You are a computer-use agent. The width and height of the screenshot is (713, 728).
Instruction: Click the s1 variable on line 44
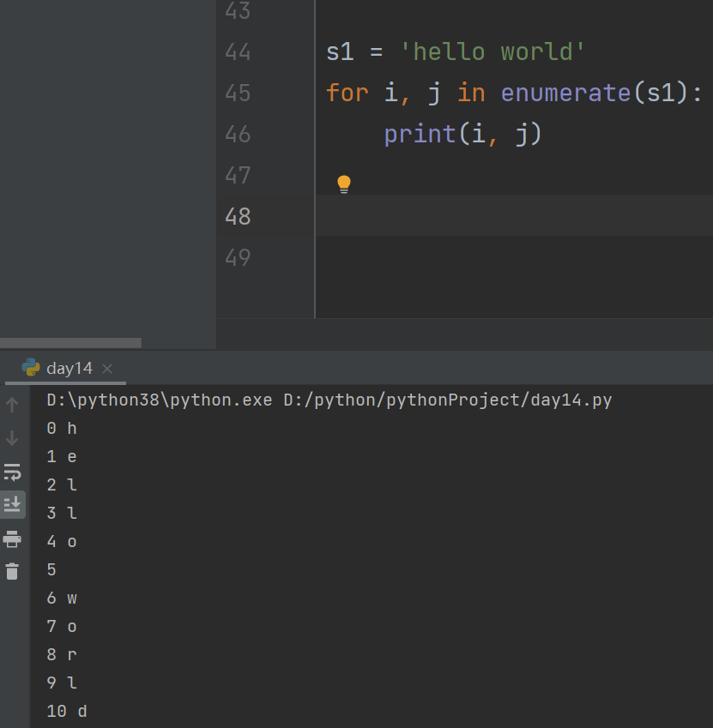(340, 51)
